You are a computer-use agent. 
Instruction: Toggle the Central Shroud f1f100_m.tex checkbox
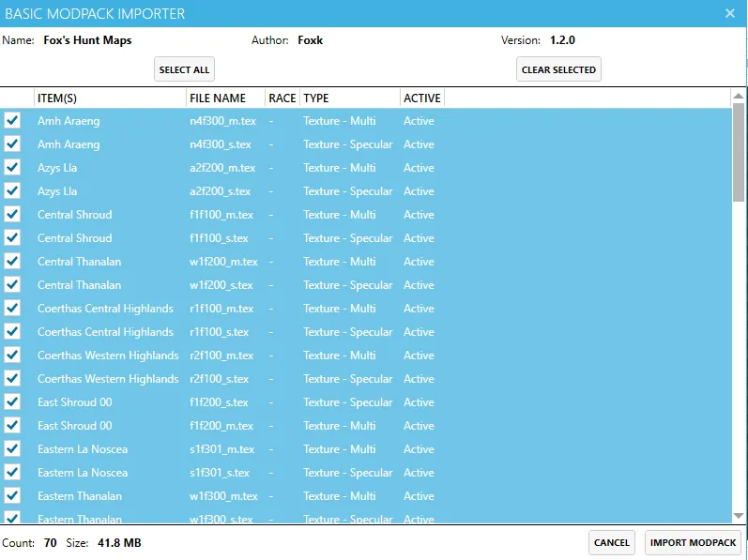[x=12, y=215]
